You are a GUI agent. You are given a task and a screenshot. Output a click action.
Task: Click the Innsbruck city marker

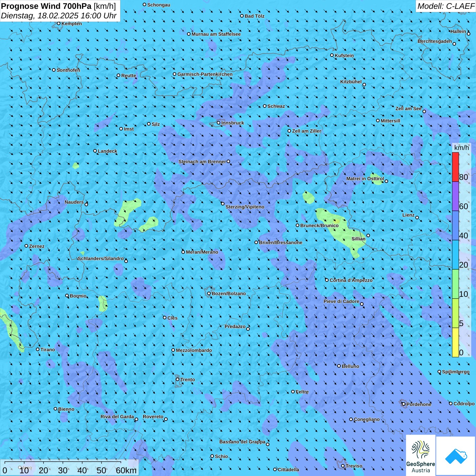point(219,123)
